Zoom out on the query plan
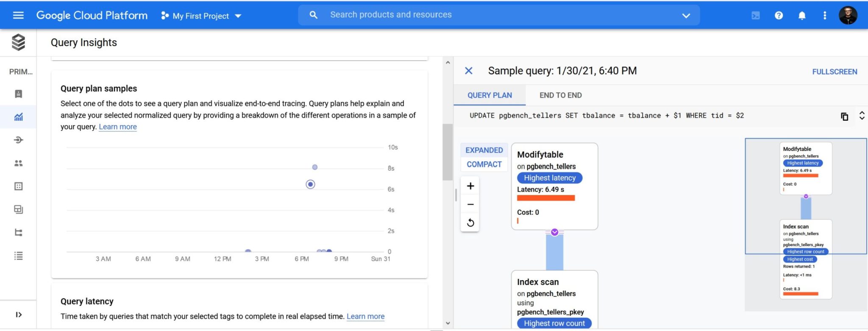This screenshot has width=868, height=331. (470, 204)
